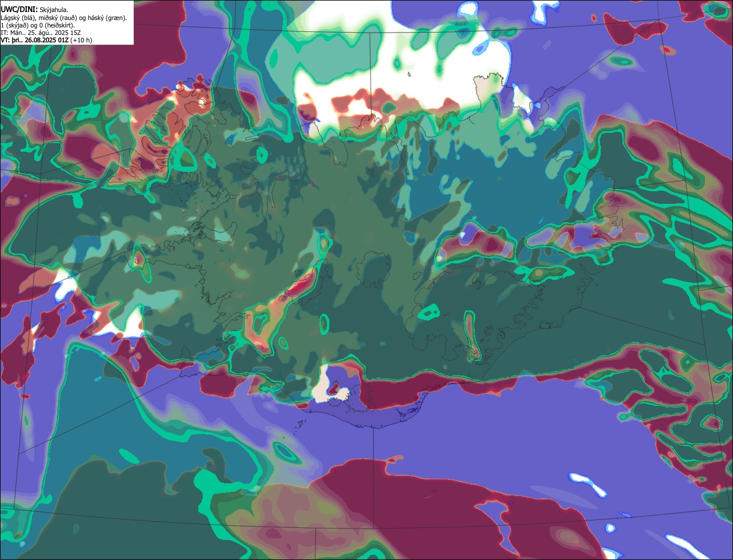This screenshot has width=733, height=560.
Task: Click the '1 (skýjað) og 0 (heiðskírt).' line
Action: point(38,25)
